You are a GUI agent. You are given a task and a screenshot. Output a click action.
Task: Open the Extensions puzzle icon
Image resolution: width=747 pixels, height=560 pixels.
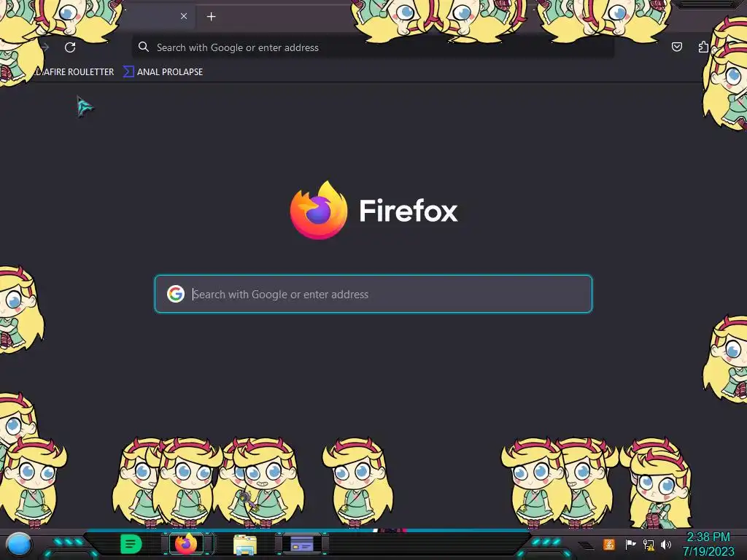point(703,47)
